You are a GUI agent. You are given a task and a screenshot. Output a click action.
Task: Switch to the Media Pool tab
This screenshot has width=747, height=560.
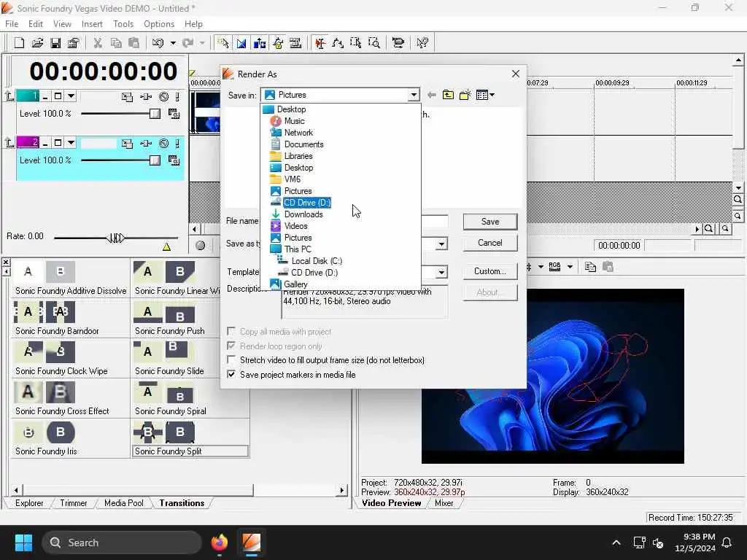pyautogui.click(x=124, y=503)
